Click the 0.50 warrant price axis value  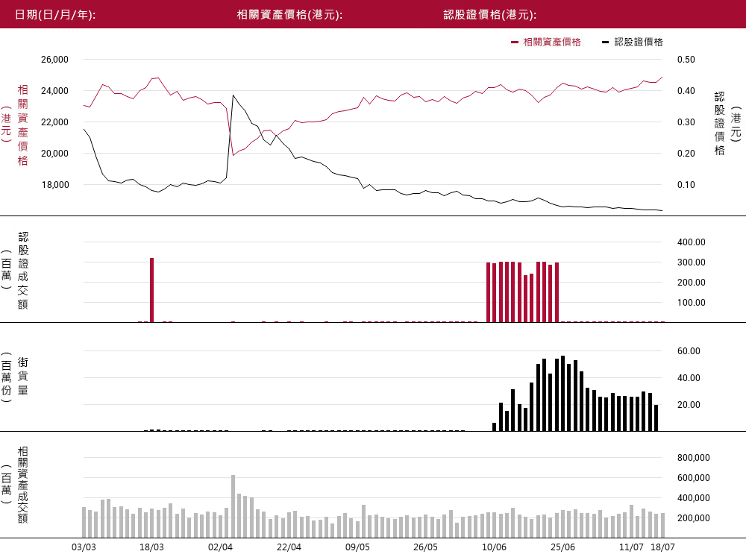pyautogui.click(x=686, y=60)
